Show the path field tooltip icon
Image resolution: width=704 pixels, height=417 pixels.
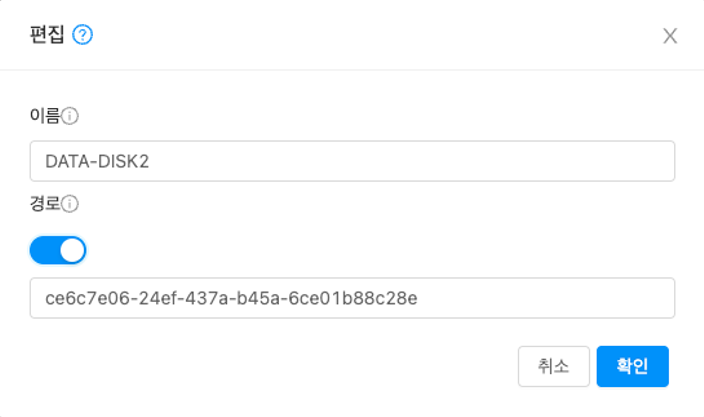click(x=70, y=204)
